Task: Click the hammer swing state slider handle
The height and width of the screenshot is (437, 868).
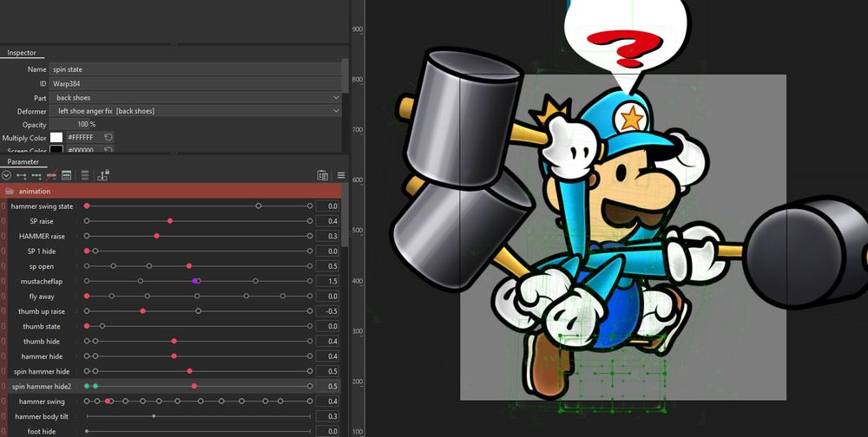Action: [87, 205]
